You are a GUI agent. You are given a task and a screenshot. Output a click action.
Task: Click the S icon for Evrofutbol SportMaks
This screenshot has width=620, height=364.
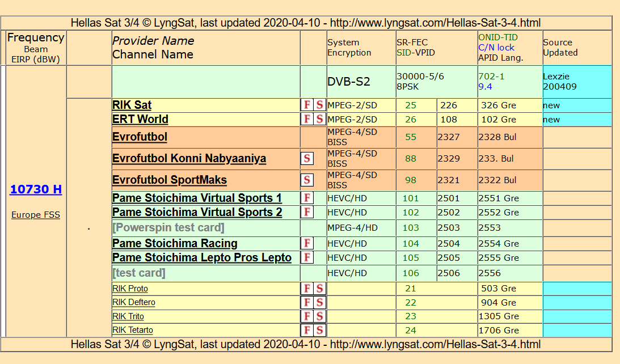pos(307,180)
